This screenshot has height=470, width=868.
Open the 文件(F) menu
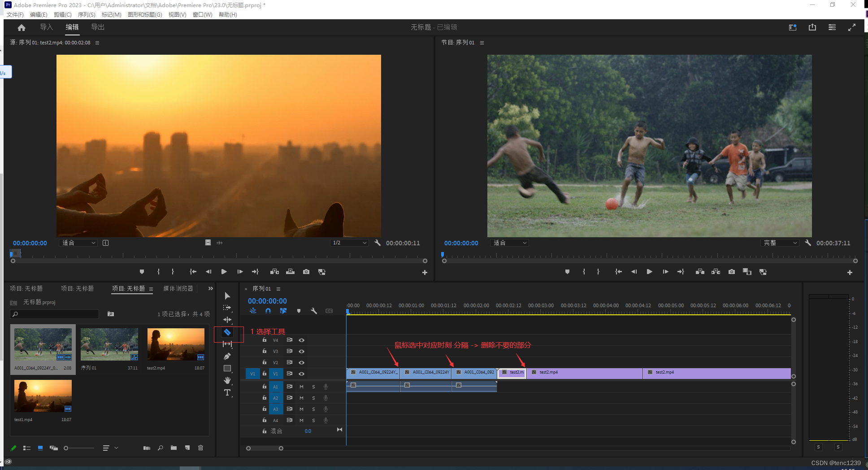point(15,15)
